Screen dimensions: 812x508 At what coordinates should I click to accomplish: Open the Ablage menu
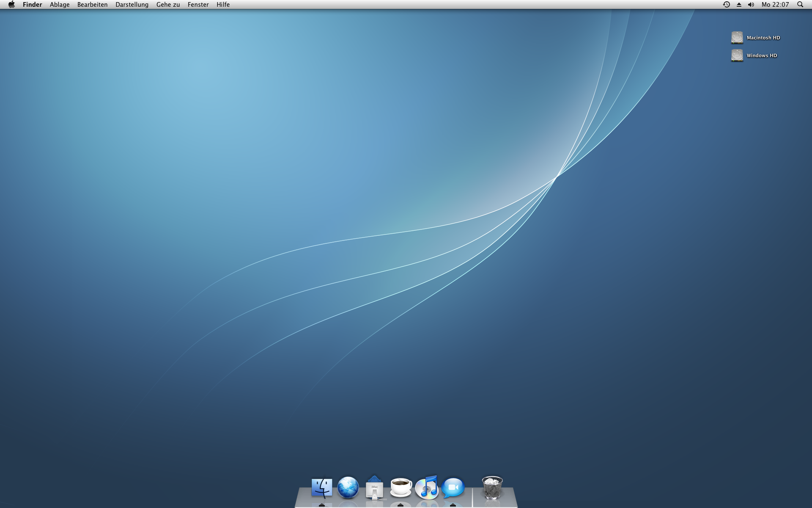60,5
